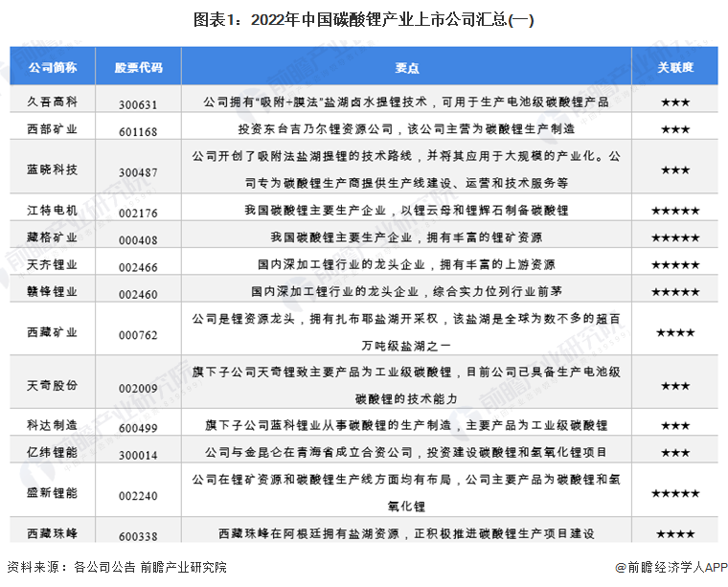Click the 要点 column header

coord(407,68)
